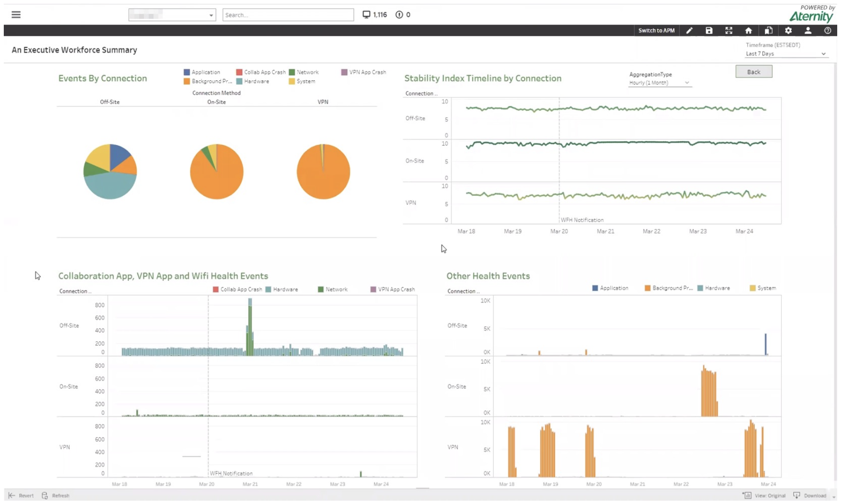Image resolution: width=841 pixels, height=504 pixels.
Task: Click the Revert arrow icon
Action: tap(12, 495)
